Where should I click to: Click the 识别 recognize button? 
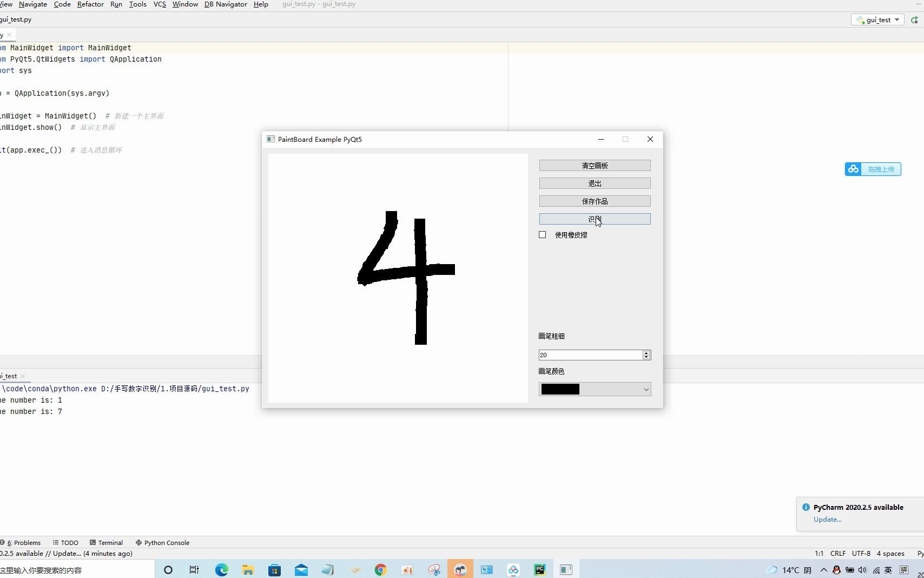point(595,219)
